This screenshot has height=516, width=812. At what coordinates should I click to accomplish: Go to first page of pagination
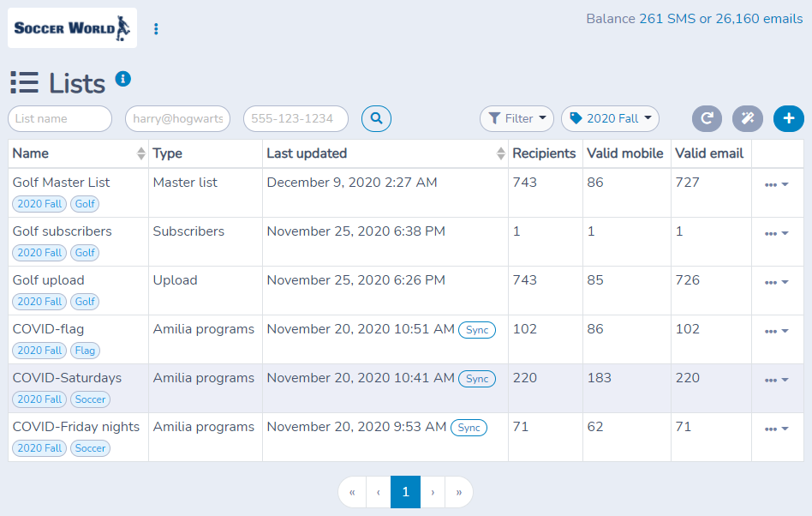tap(352, 492)
